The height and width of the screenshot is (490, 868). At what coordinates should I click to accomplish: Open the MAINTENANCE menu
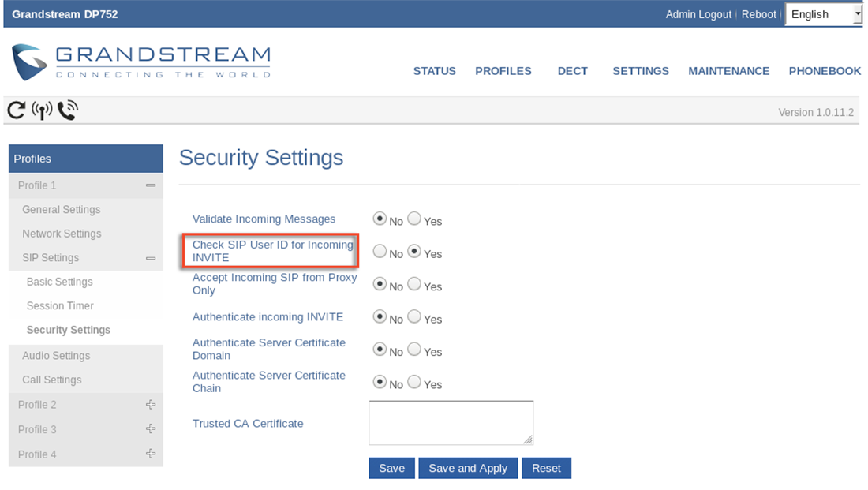(x=728, y=71)
